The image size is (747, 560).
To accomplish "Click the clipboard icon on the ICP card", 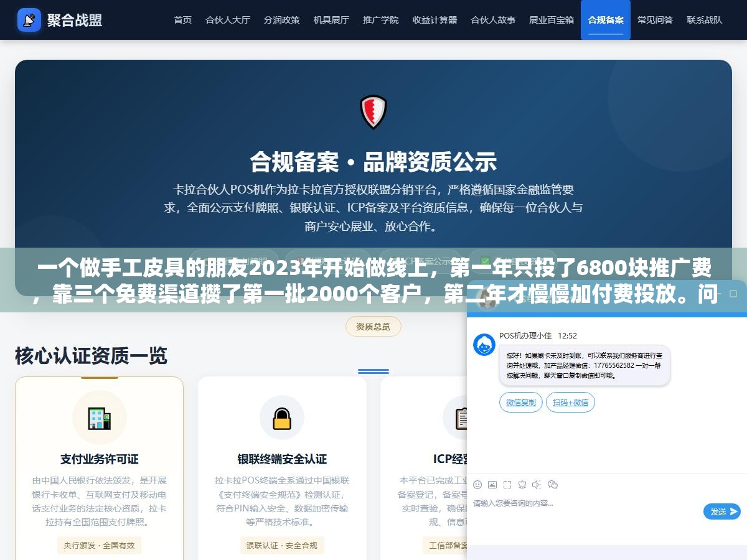I will [461, 418].
